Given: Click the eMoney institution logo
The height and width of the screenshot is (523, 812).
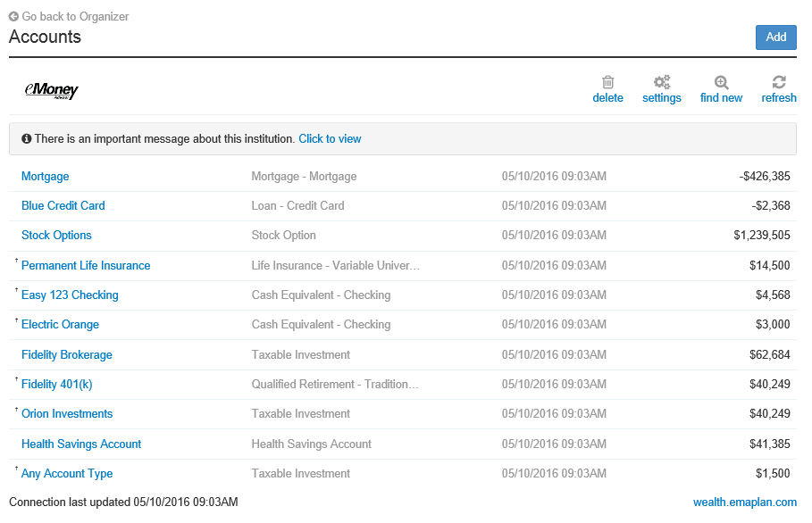Looking at the screenshot, I should coord(52,90).
